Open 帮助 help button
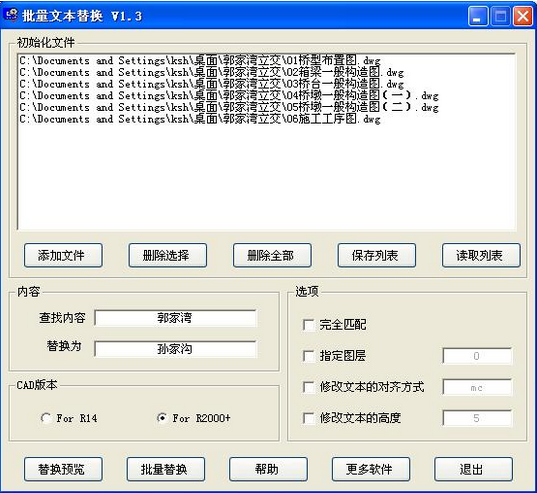The height and width of the screenshot is (493, 537). coord(268,469)
